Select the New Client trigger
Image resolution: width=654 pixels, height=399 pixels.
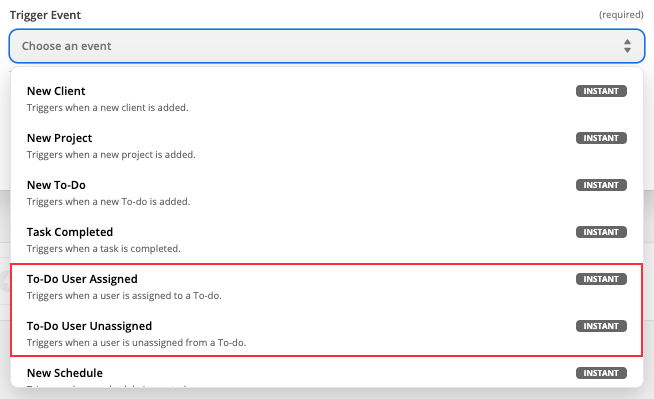coord(327,99)
